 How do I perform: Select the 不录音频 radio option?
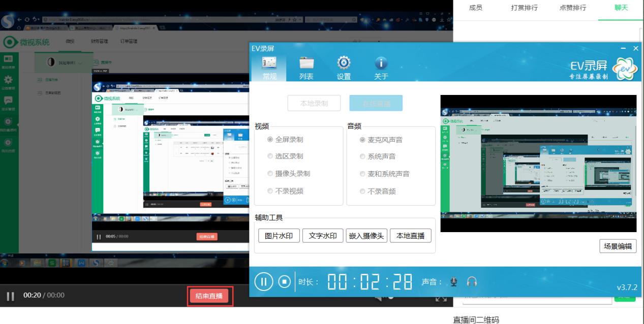378,191
